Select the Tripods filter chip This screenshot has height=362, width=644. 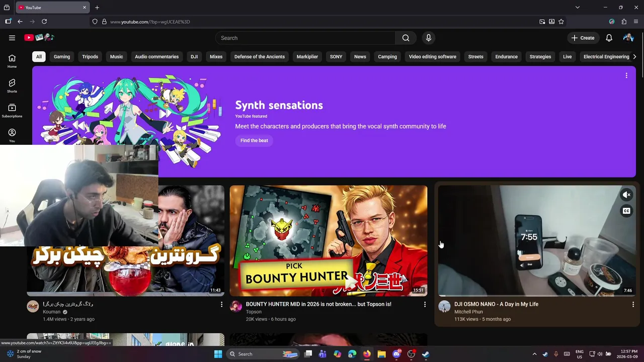90,57
